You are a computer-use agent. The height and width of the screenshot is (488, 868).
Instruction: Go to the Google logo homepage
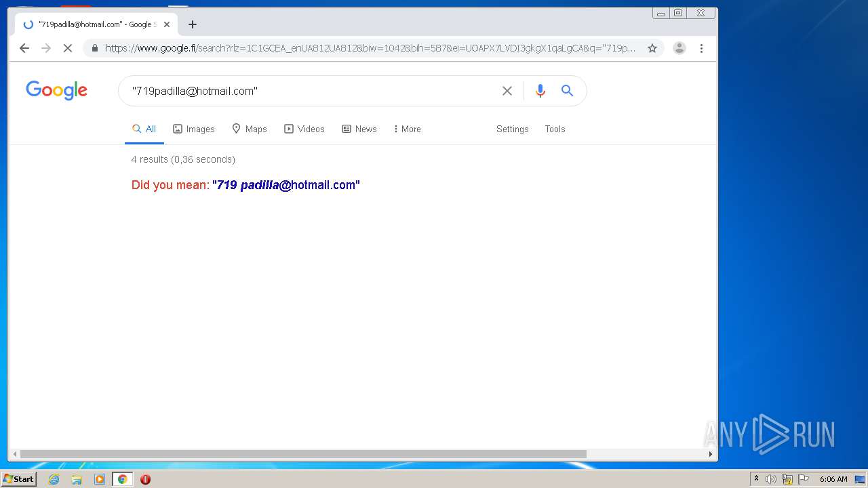tap(56, 90)
